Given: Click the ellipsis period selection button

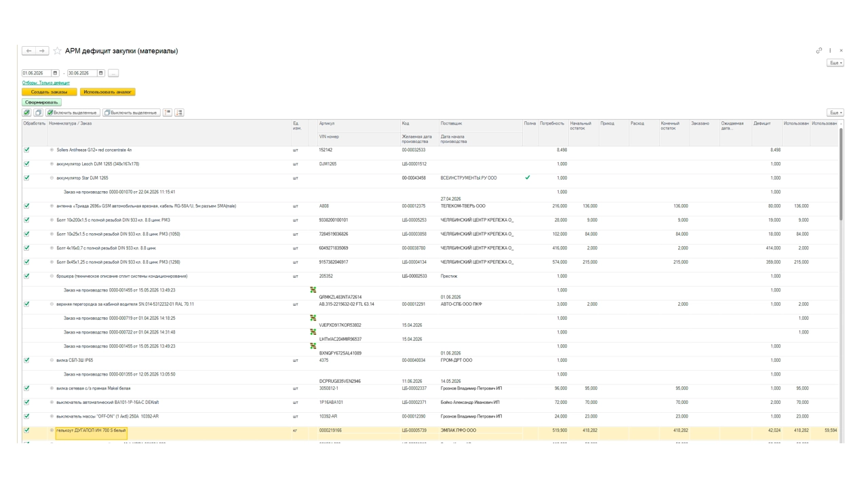Looking at the screenshot, I should coord(113,73).
